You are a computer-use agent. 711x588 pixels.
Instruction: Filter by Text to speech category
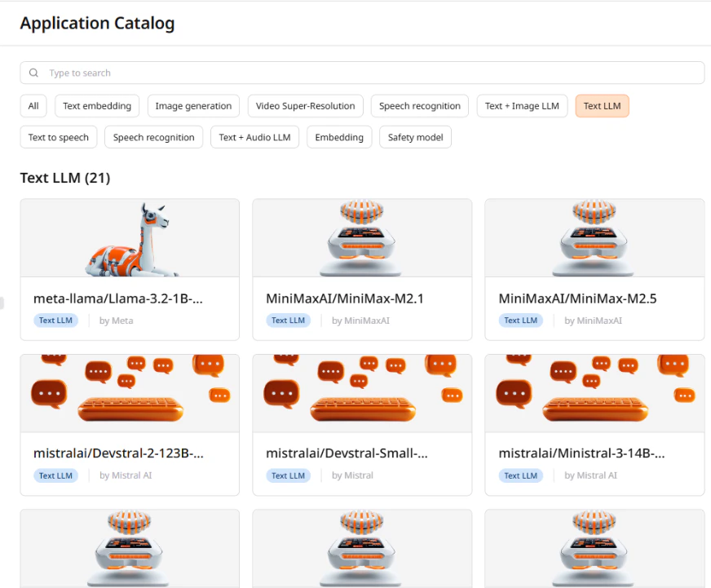(59, 137)
